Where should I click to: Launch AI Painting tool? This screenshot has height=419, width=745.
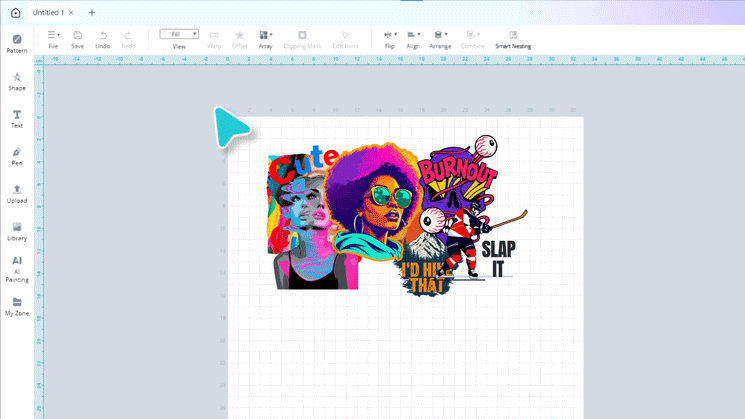click(x=17, y=268)
